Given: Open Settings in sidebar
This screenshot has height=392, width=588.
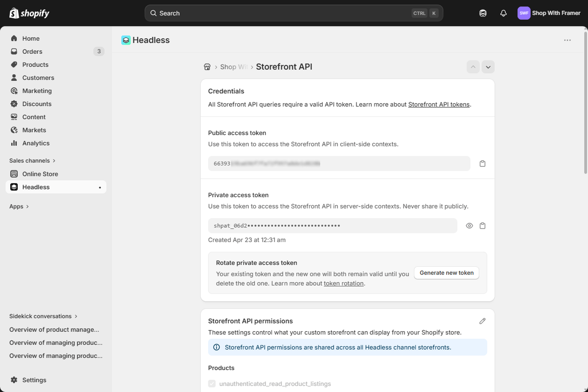Looking at the screenshot, I should coord(56,380).
